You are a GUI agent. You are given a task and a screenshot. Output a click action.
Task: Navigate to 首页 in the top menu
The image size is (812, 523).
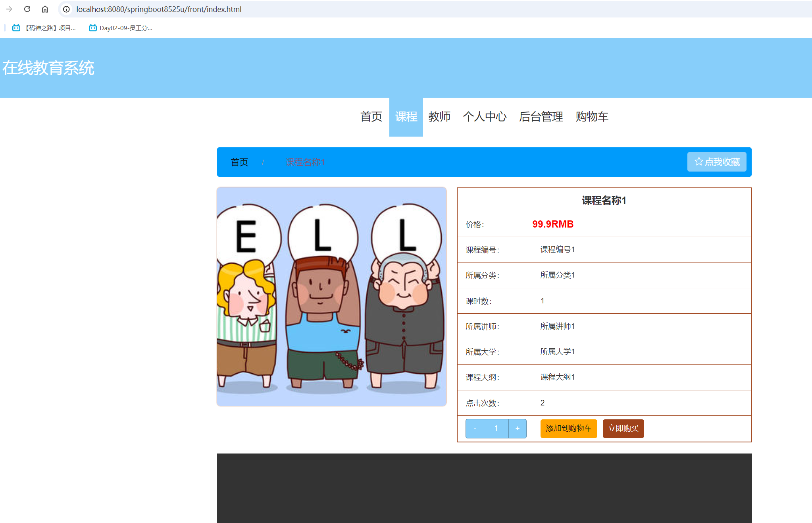(x=371, y=117)
